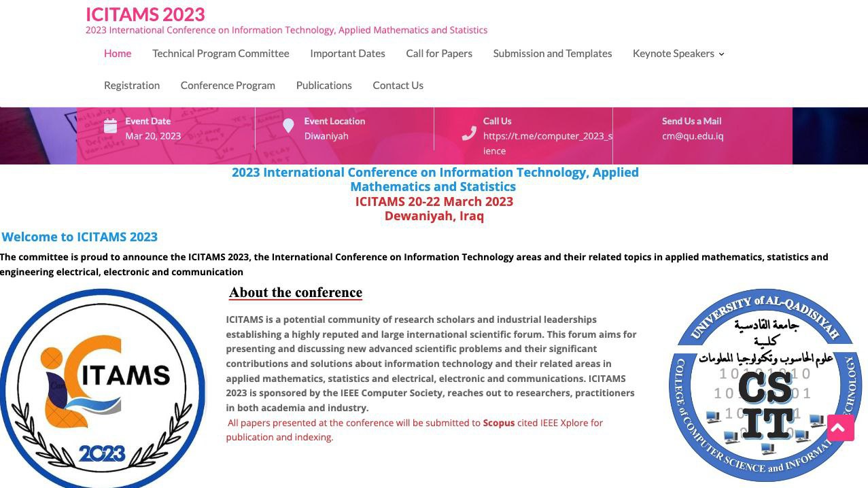Open the Registration menu item
The height and width of the screenshot is (488, 868).
[132, 86]
